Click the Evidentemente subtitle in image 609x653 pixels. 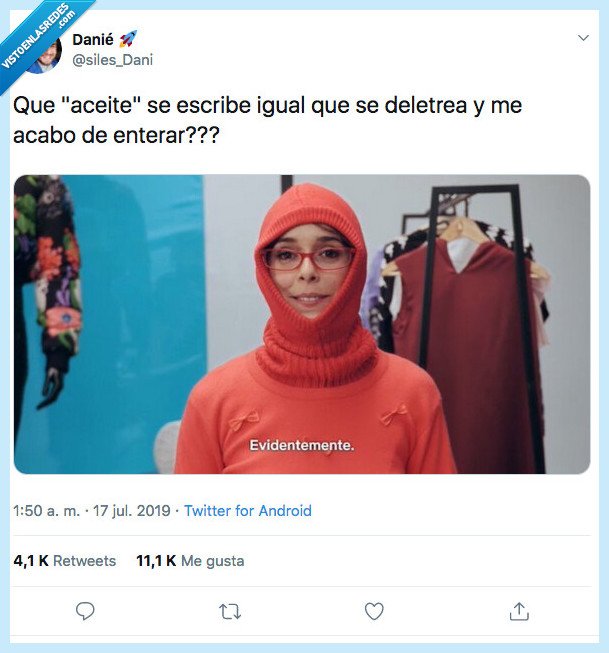click(302, 445)
